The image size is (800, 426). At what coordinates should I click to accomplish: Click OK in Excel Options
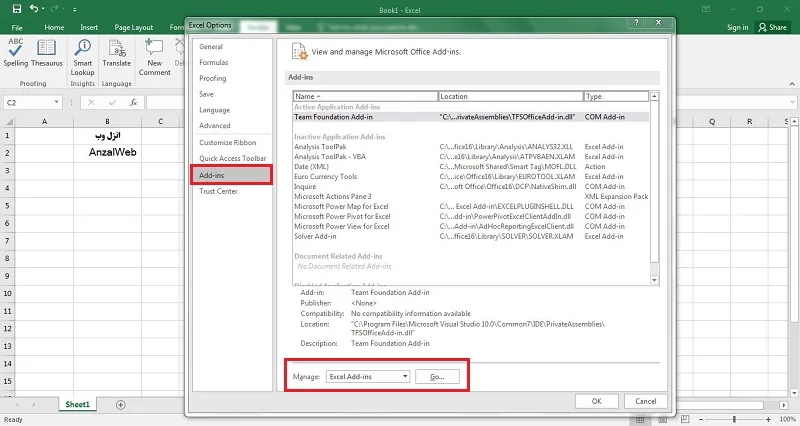(x=596, y=401)
